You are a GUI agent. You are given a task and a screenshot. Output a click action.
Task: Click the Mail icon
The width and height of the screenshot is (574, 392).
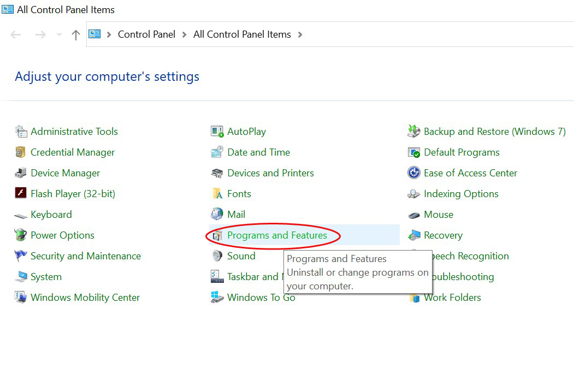(217, 214)
